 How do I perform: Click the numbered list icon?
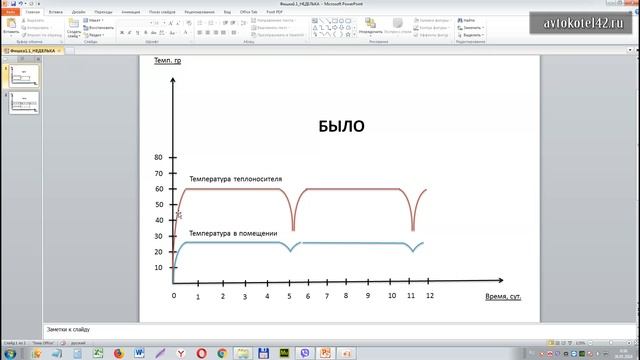tap(211, 23)
